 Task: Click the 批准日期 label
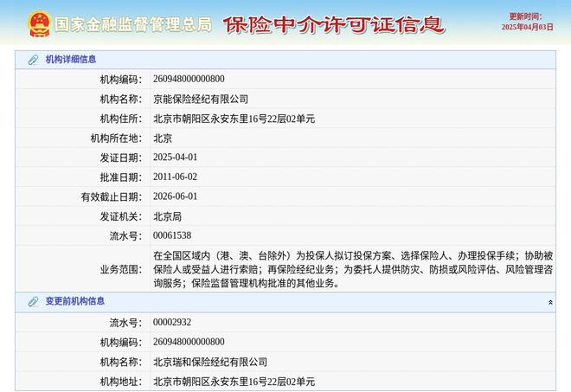(x=121, y=177)
